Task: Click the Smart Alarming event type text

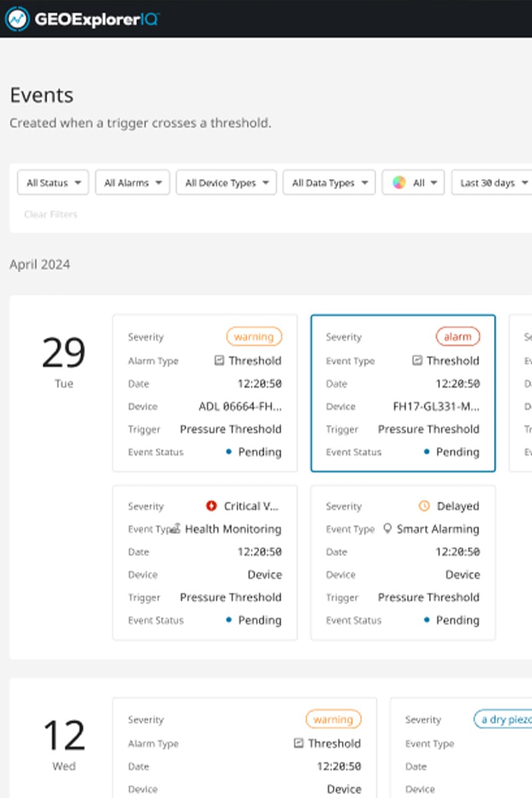Action: (438, 529)
